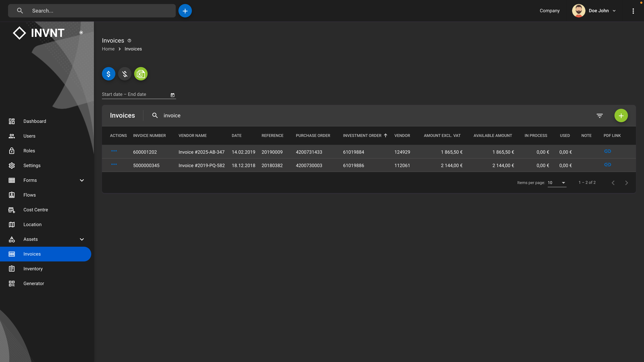Click the crossed-out dollar unpaid icon
The width and height of the screenshot is (644, 362).
(125, 74)
